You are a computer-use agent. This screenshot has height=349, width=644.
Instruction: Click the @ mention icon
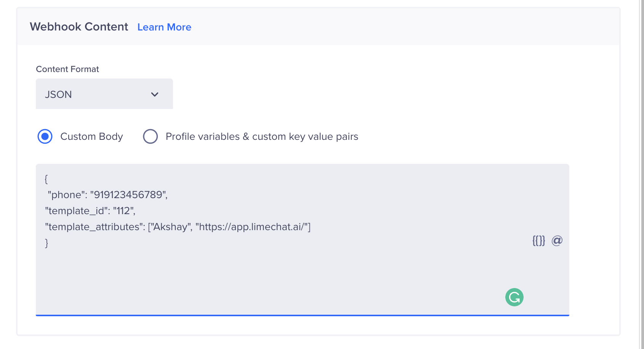tap(557, 240)
